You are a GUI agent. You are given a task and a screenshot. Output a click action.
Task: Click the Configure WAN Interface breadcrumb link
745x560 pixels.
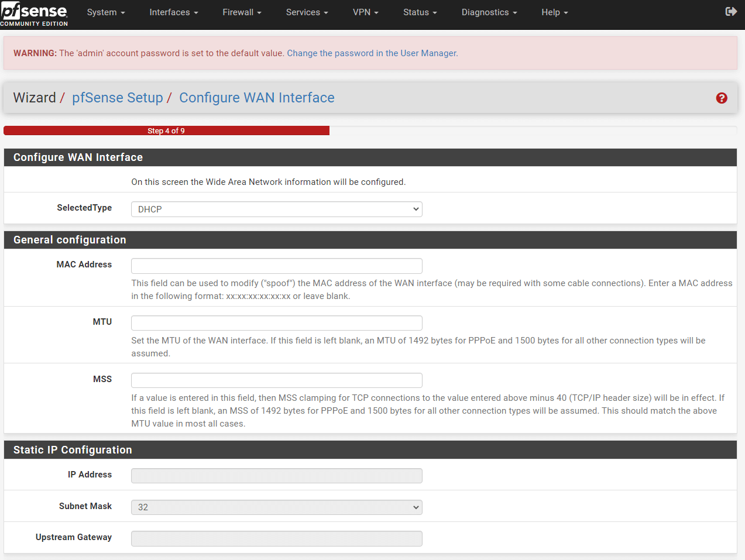(257, 98)
